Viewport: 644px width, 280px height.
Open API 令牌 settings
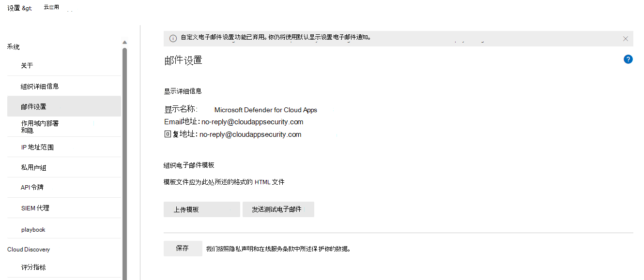pyautogui.click(x=64, y=188)
